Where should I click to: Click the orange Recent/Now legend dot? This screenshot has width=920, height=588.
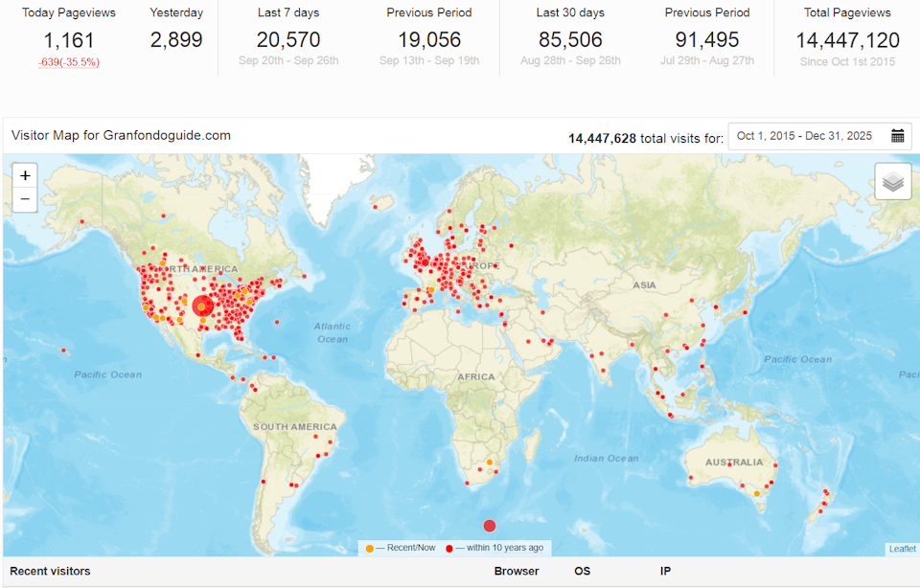tap(370, 548)
